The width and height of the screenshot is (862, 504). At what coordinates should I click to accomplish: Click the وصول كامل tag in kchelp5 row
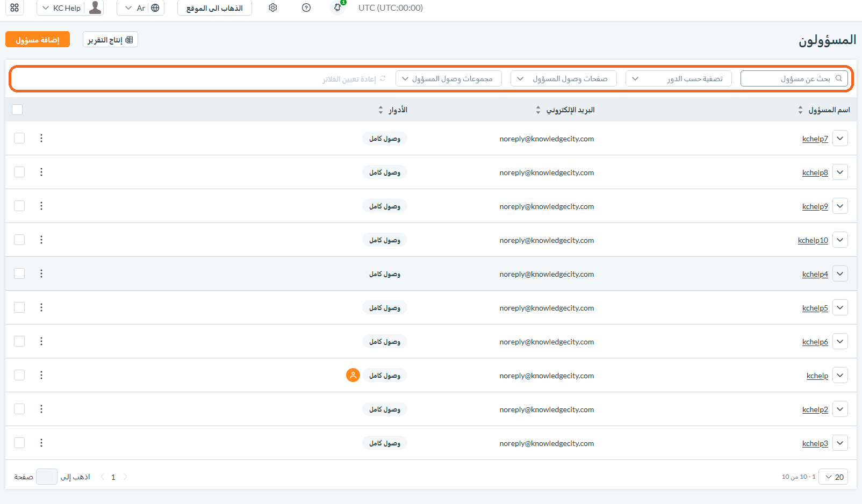[385, 307]
